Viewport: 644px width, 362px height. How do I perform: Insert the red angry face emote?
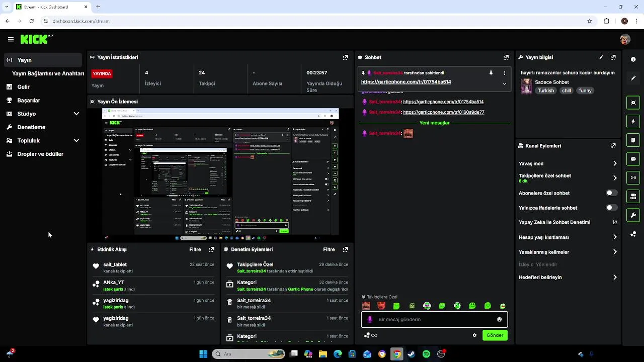click(x=381, y=306)
